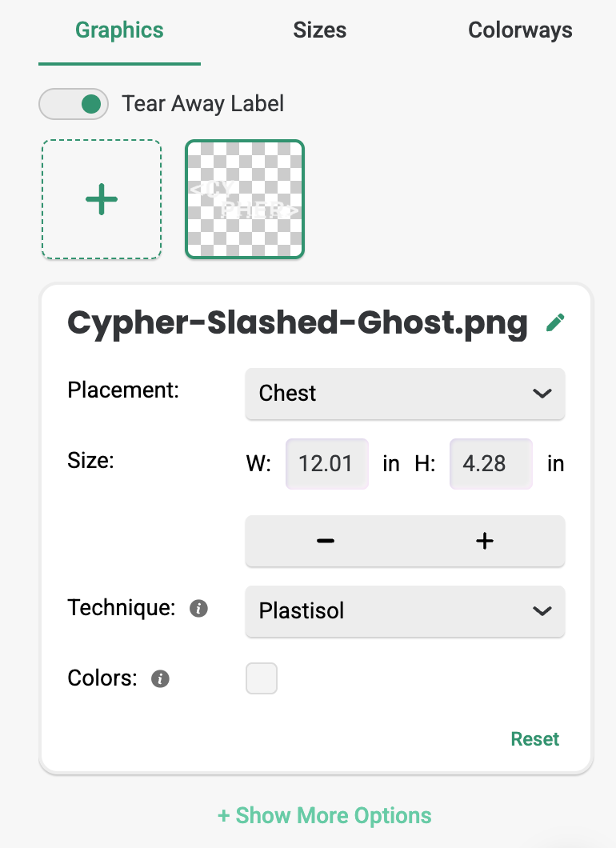The height and width of the screenshot is (848, 616).
Task: Click the Tear Away Label text
Action: click(x=202, y=104)
